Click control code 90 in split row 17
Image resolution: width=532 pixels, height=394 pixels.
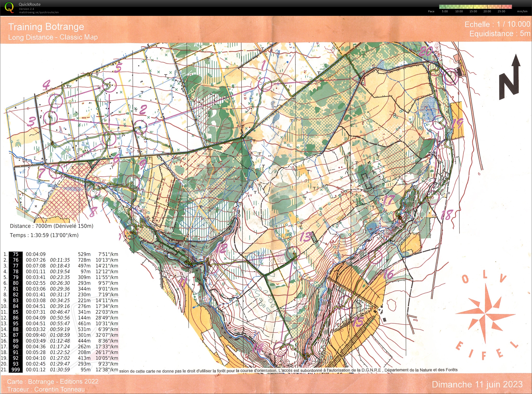tap(16, 347)
